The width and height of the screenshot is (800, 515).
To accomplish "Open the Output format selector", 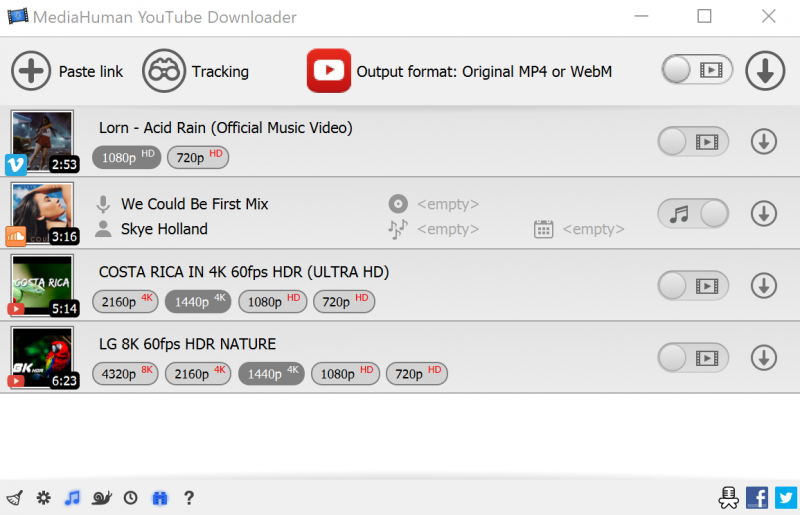I will pos(484,72).
